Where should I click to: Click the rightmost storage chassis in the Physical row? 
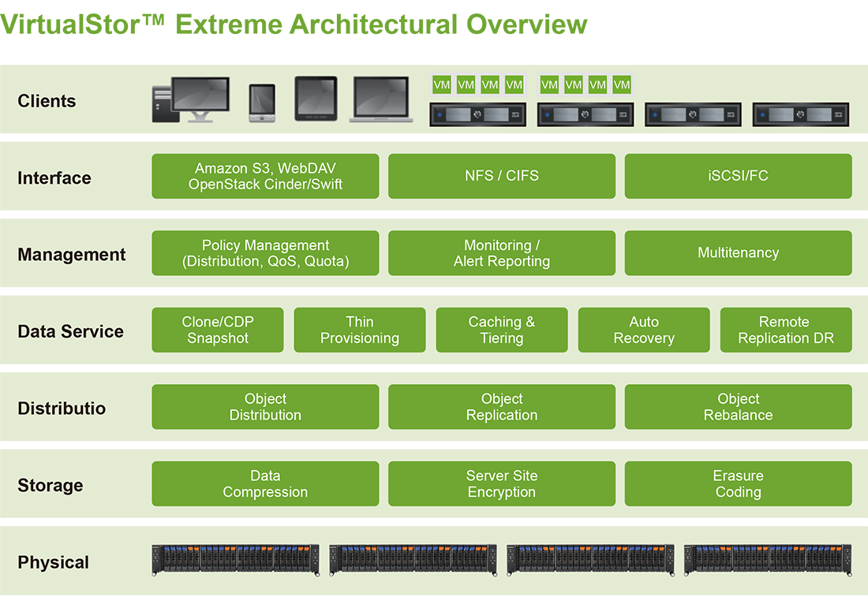coord(768,560)
